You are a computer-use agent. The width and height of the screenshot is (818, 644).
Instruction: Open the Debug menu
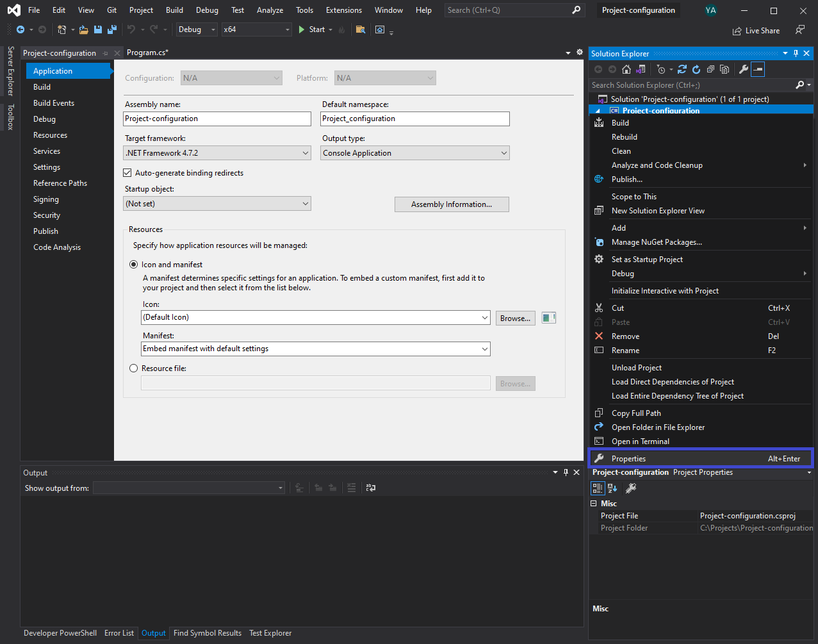pyautogui.click(x=207, y=10)
